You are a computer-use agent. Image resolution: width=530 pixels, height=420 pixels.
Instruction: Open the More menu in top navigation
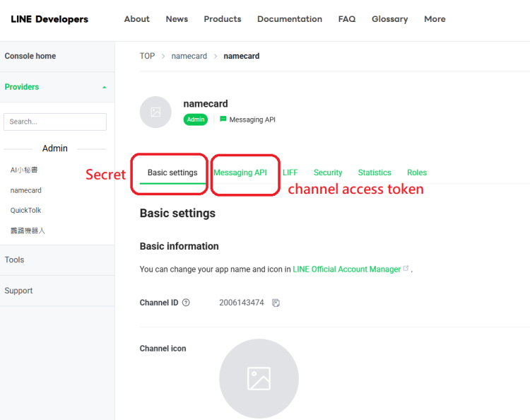(x=435, y=19)
